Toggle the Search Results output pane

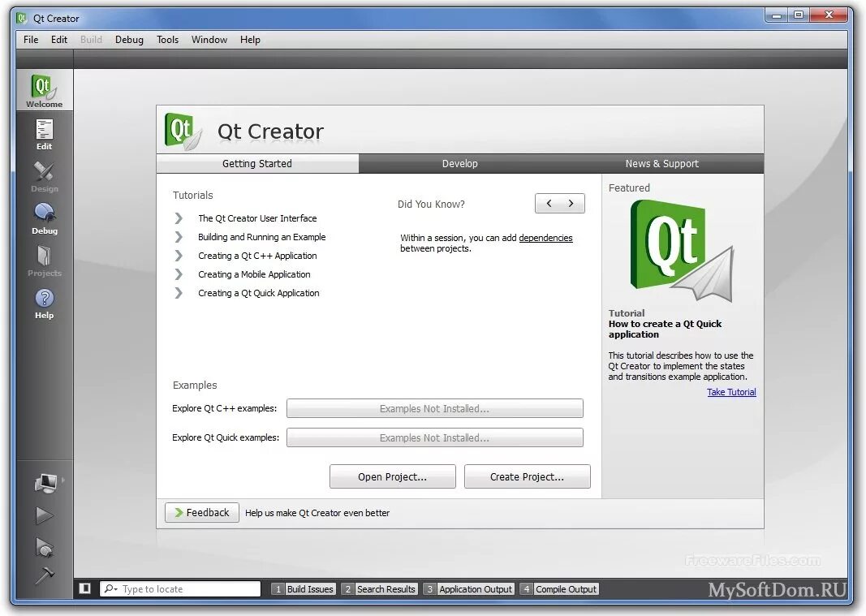point(379,589)
